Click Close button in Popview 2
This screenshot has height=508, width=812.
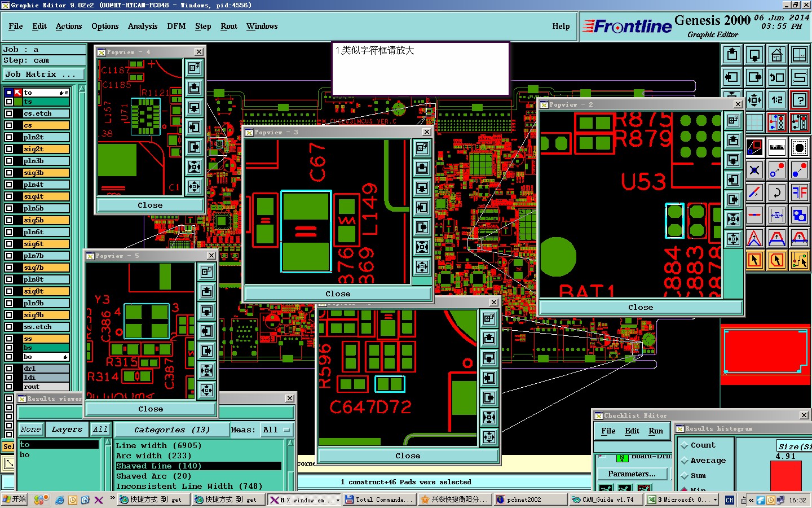tap(641, 307)
